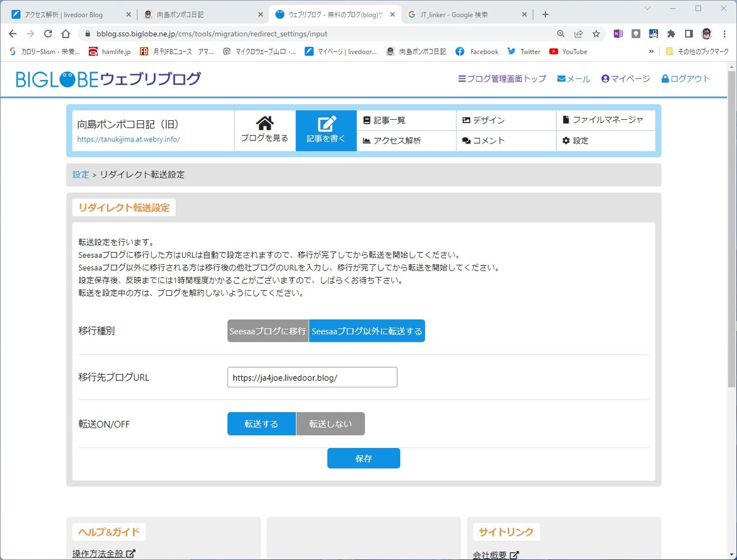
Task: Open the Chrome three-dot menu
Action: coord(724,34)
